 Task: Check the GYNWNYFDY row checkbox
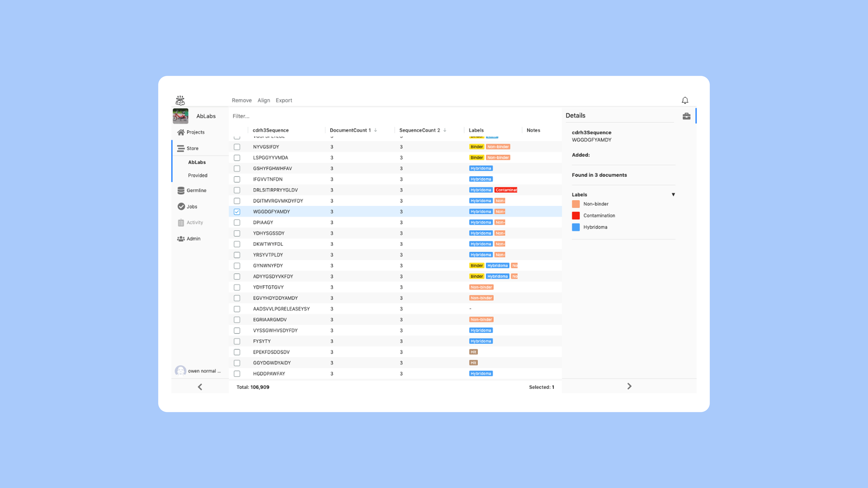pos(237,266)
